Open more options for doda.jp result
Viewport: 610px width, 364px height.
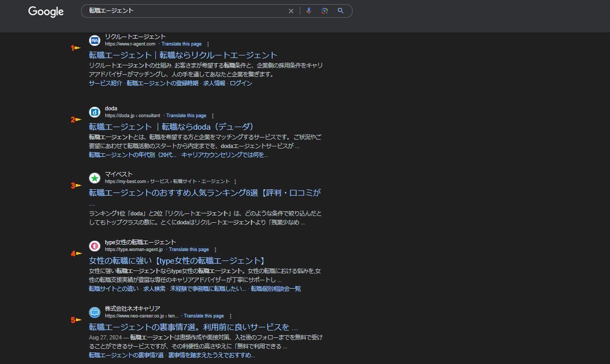(213, 116)
